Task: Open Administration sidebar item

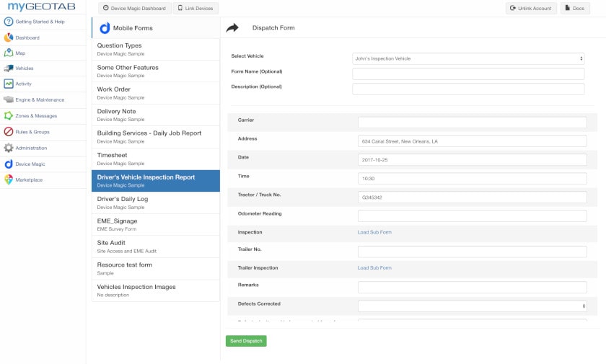Action: [43, 148]
